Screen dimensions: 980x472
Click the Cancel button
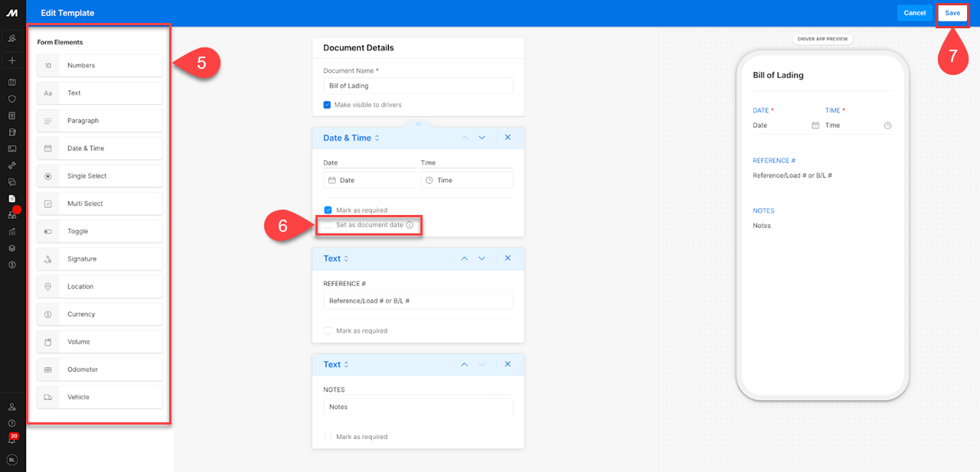[915, 13]
